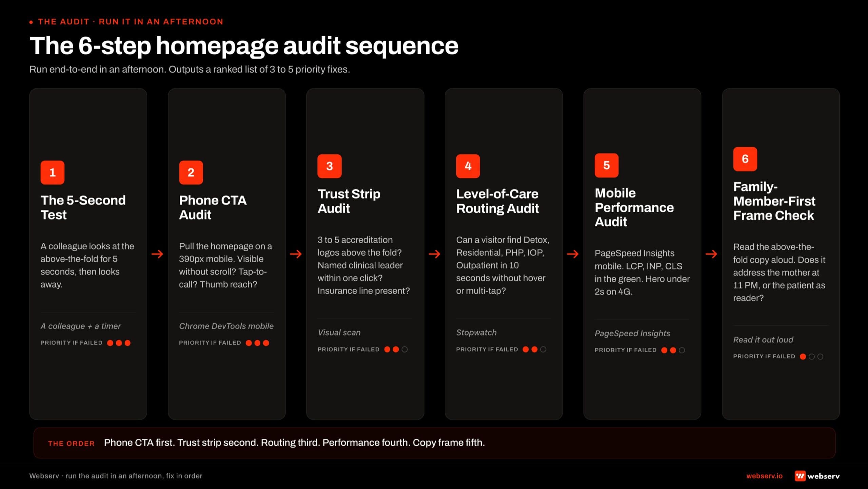This screenshot has width=868, height=489.
Task: Select the card title "Family-Member-First Frame Check"
Action: [774, 201]
